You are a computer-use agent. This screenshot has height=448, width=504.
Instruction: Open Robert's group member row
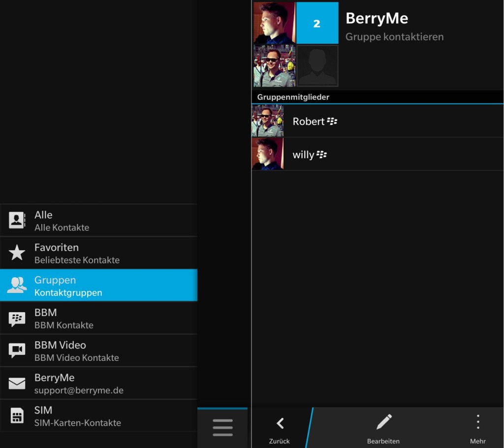[378, 121]
